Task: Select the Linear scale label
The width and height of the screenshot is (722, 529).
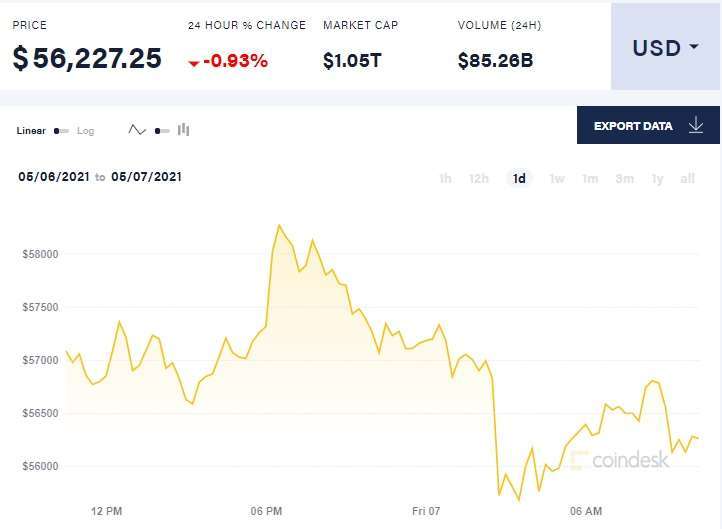Action: (31, 131)
